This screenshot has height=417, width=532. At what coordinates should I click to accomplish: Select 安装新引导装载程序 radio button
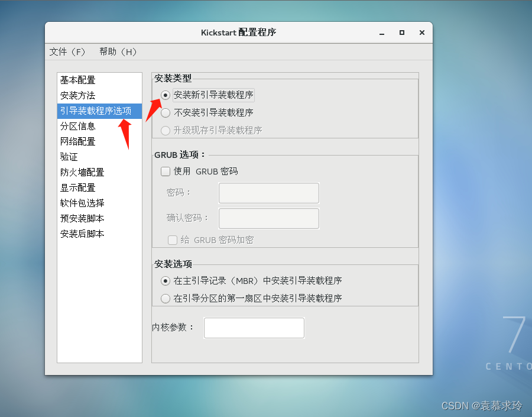(x=166, y=95)
